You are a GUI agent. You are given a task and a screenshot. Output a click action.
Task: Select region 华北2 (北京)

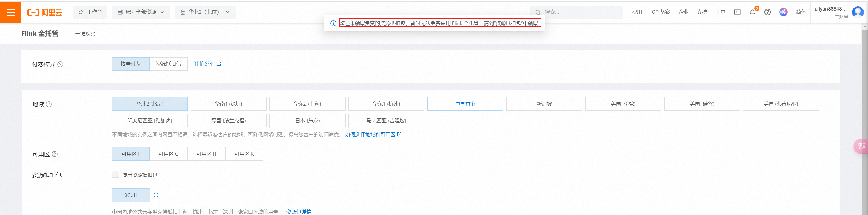pos(150,104)
